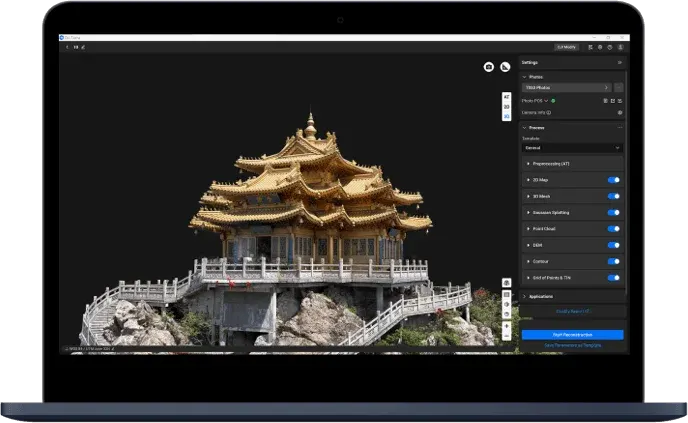Open the measurement tool icon
688x423 pixels.
click(505, 67)
